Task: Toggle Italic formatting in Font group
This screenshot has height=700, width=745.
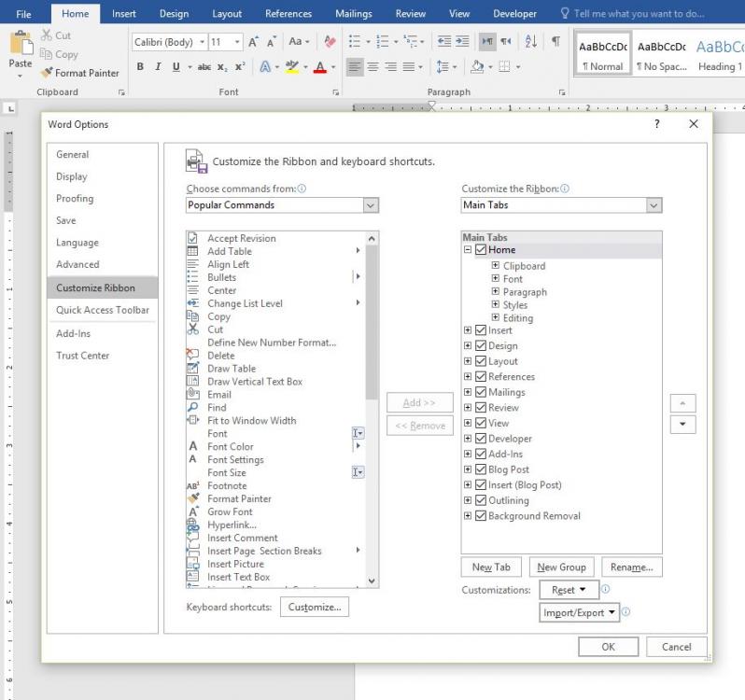Action: (158, 67)
